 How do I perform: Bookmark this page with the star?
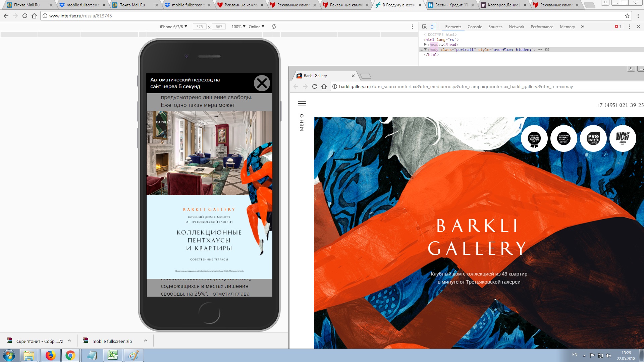coord(627,16)
